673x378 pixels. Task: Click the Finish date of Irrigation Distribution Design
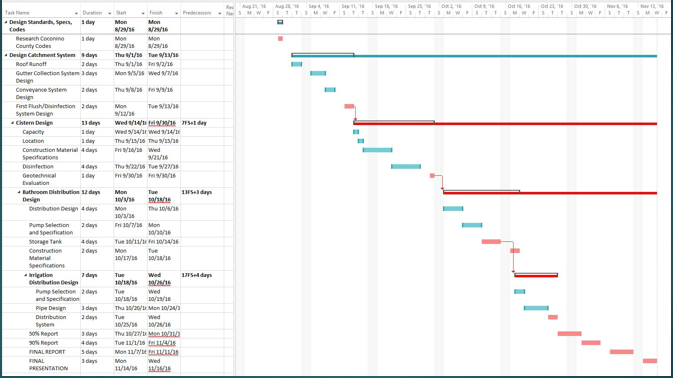tap(160, 279)
